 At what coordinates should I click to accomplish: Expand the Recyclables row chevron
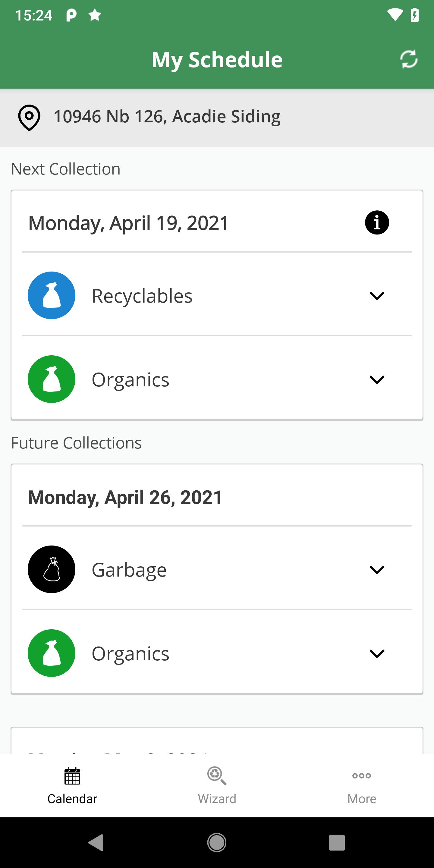pyautogui.click(x=377, y=296)
